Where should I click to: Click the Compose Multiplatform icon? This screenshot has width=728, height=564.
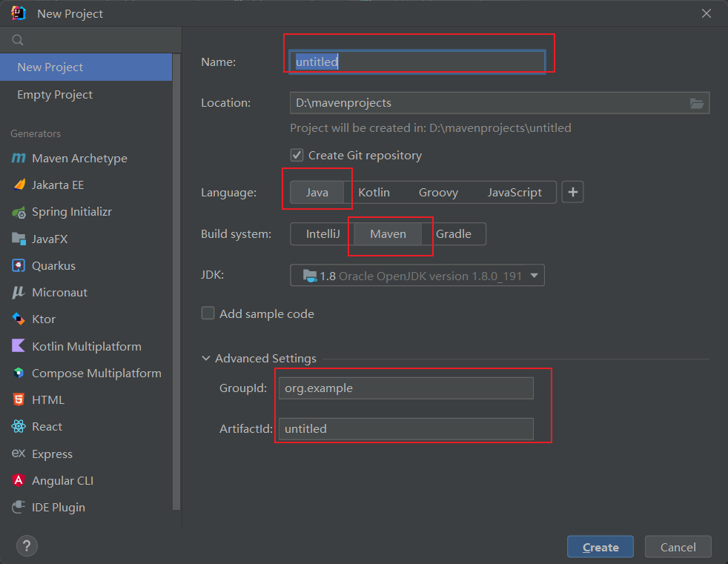pyautogui.click(x=19, y=373)
